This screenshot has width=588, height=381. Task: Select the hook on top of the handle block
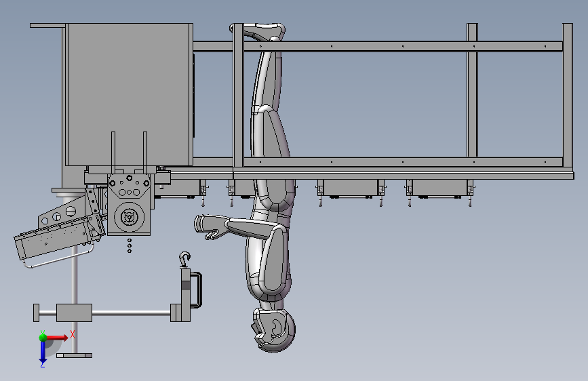point(184,259)
